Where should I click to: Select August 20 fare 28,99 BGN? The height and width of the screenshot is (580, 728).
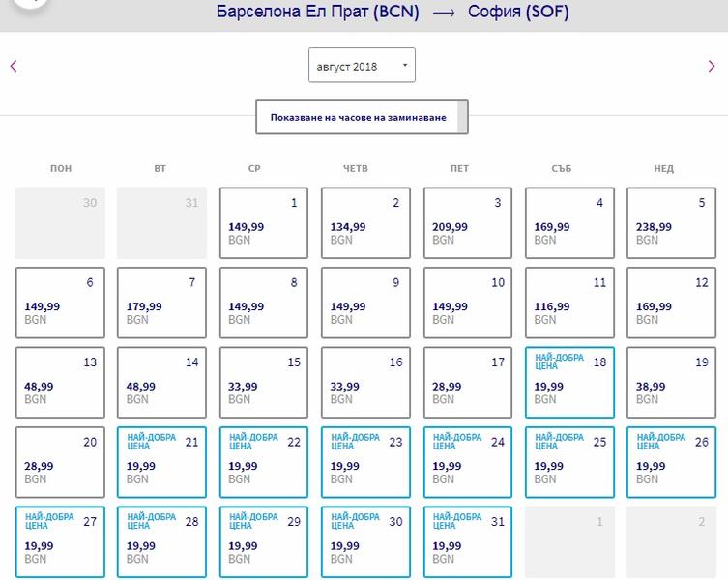click(60, 462)
